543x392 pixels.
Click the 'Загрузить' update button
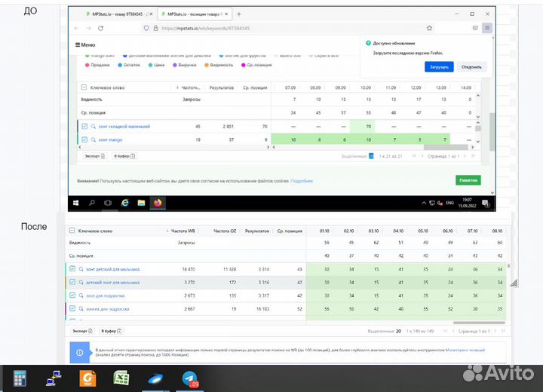tap(439, 67)
